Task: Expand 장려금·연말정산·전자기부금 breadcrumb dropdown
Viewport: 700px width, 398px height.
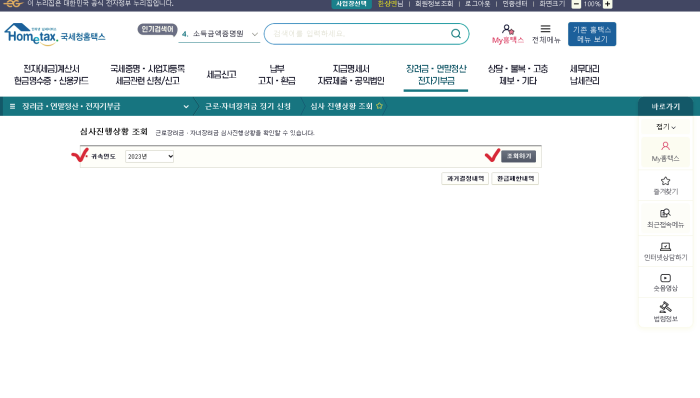Action: pyautogui.click(x=186, y=107)
